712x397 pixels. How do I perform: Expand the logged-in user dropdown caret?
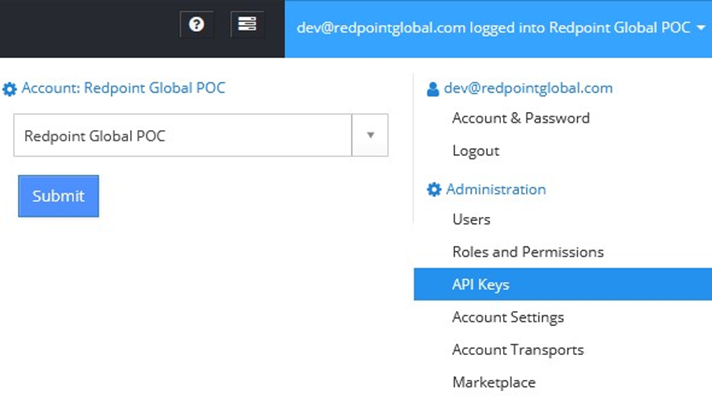tap(701, 28)
